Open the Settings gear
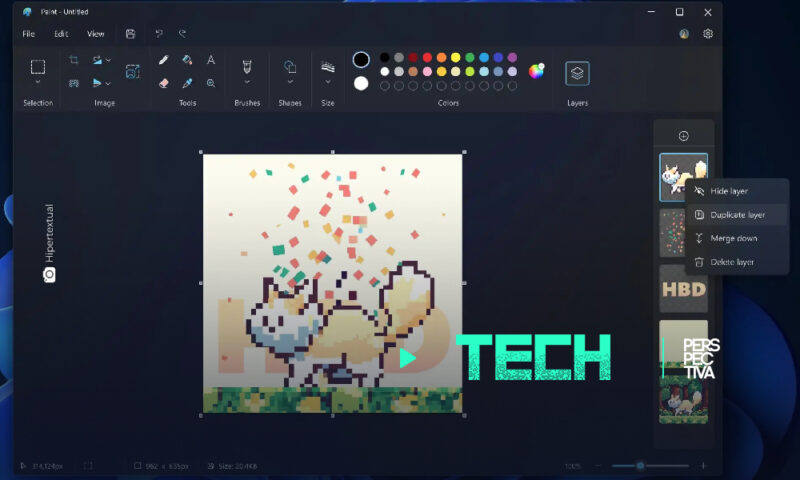800x480 pixels. [708, 34]
